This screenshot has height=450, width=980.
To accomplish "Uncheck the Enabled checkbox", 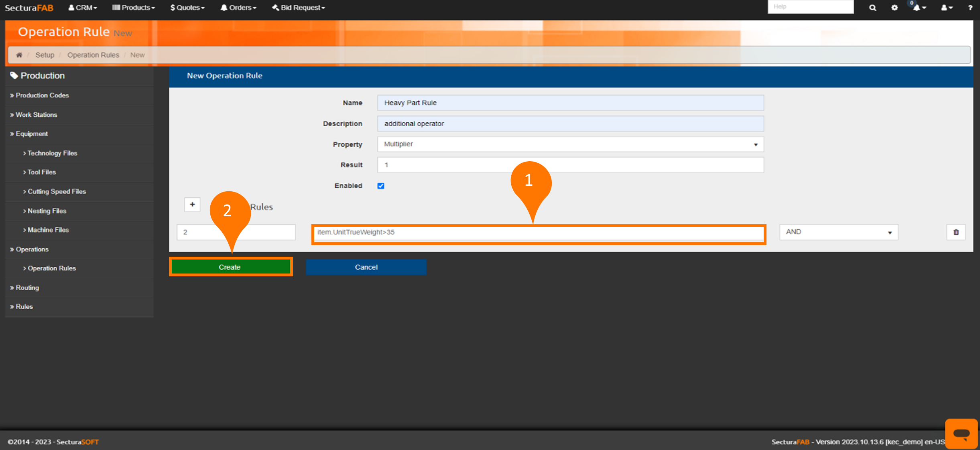I will (x=381, y=186).
